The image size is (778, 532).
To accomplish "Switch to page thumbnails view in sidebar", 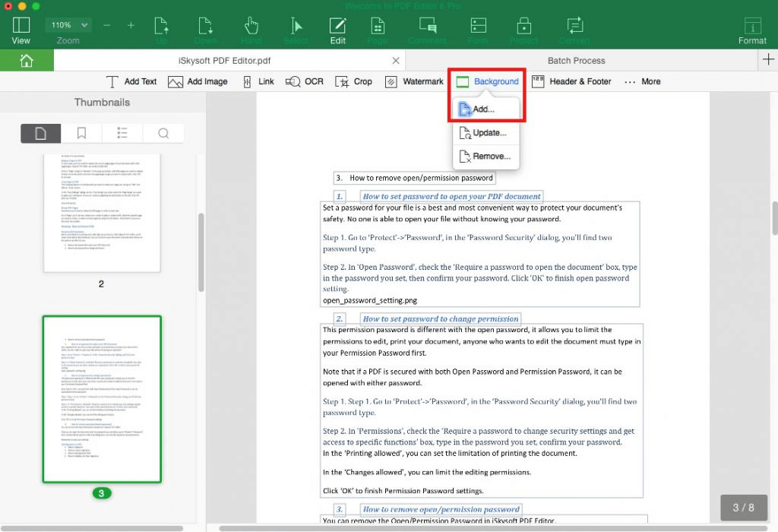I will click(41, 133).
